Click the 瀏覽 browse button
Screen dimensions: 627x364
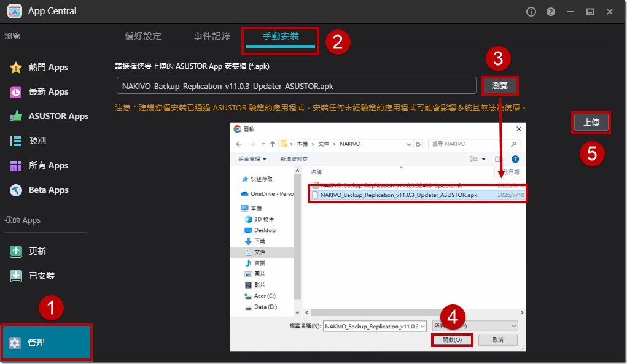[499, 85]
